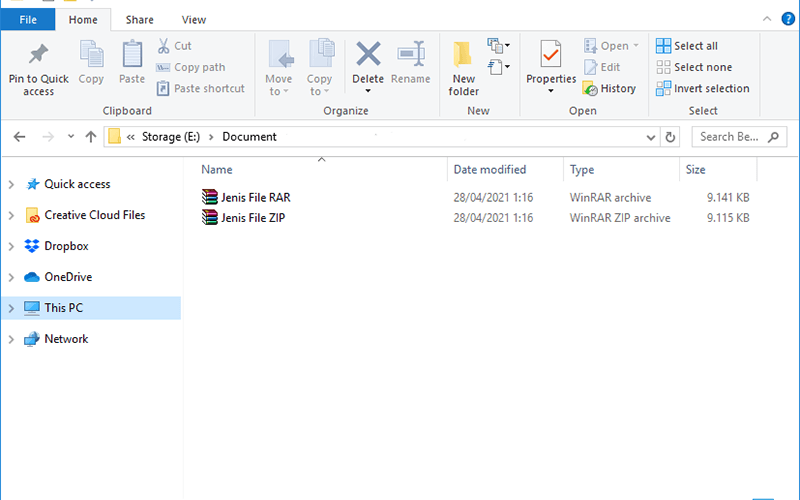Viewport: 800px width, 500px height.
Task: Click the search magnifier icon
Action: click(x=773, y=137)
